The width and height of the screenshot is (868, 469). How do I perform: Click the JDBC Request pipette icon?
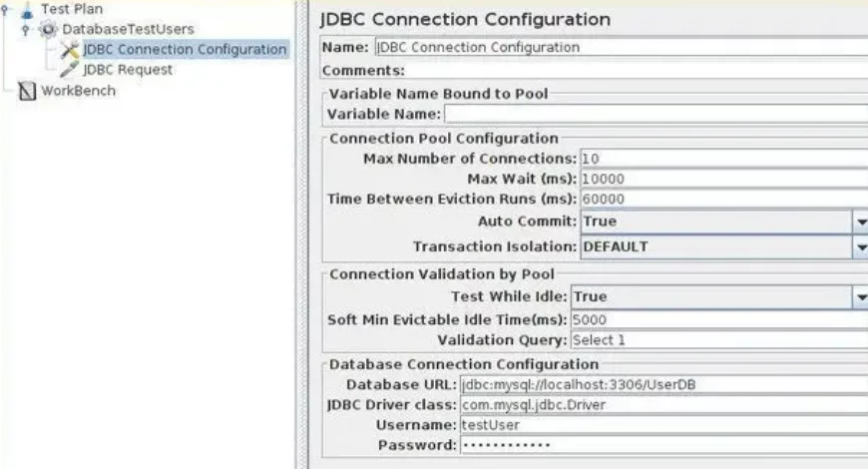(70, 70)
